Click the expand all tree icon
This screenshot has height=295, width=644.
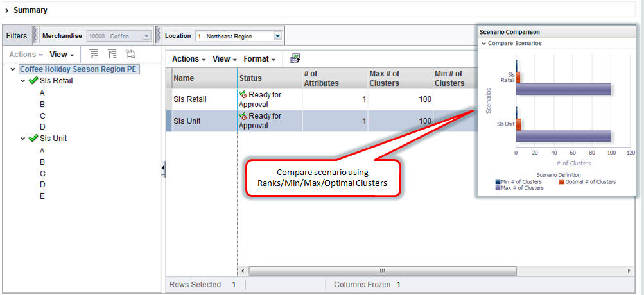click(94, 54)
